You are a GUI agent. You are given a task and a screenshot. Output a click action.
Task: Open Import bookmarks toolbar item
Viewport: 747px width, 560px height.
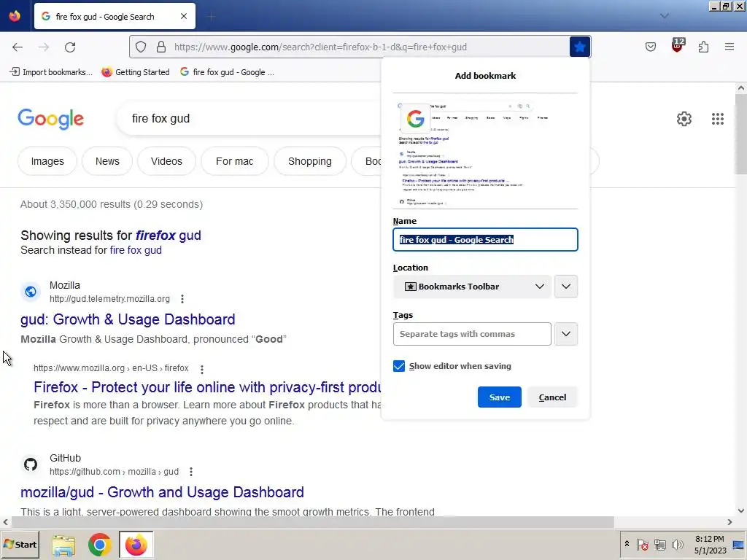coord(51,72)
